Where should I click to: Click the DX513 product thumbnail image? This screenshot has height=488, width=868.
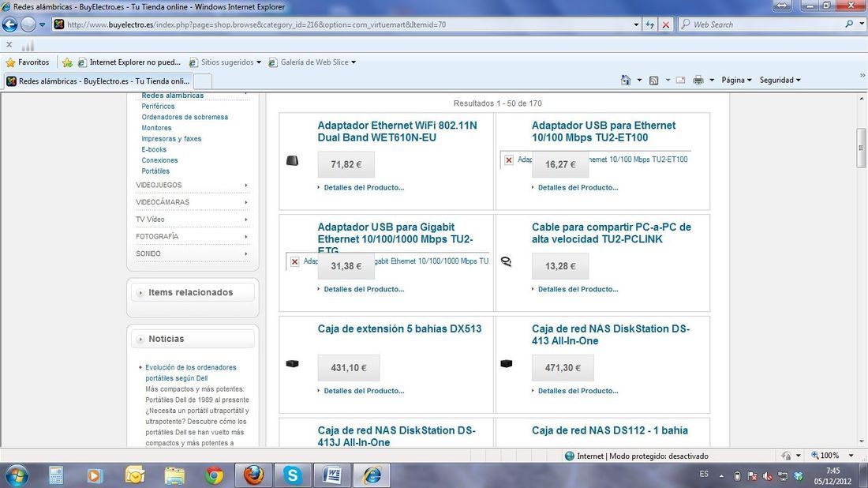pyautogui.click(x=292, y=363)
